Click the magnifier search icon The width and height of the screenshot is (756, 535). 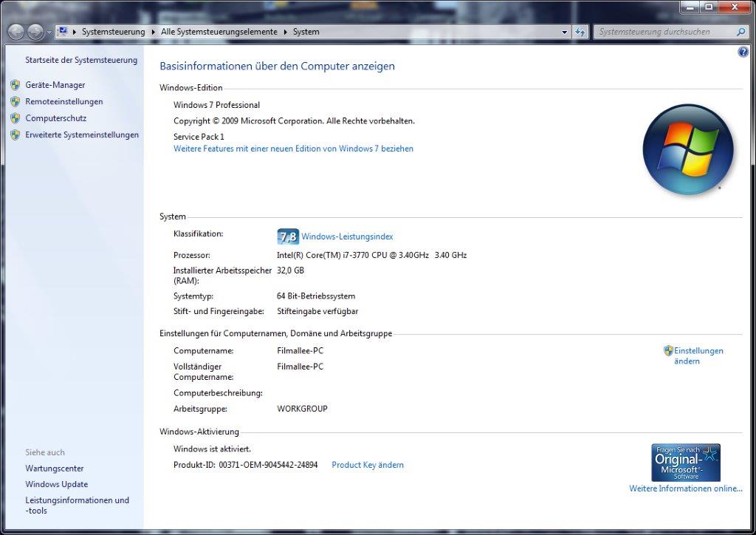(x=741, y=32)
